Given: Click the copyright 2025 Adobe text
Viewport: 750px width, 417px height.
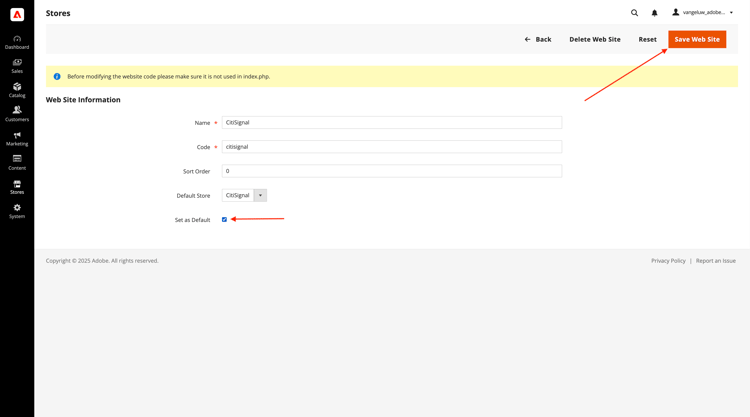Looking at the screenshot, I should pyautogui.click(x=102, y=261).
